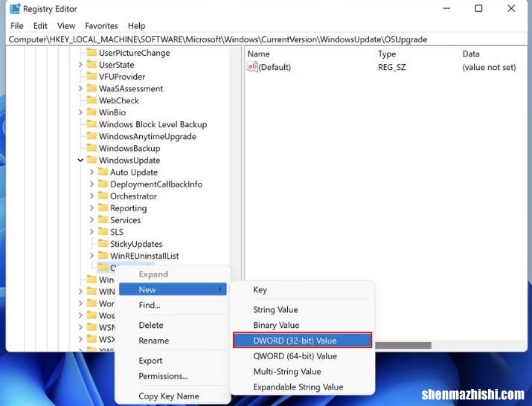Click the Name column header
The width and height of the screenshot is (532, 406).
[258, 54]
